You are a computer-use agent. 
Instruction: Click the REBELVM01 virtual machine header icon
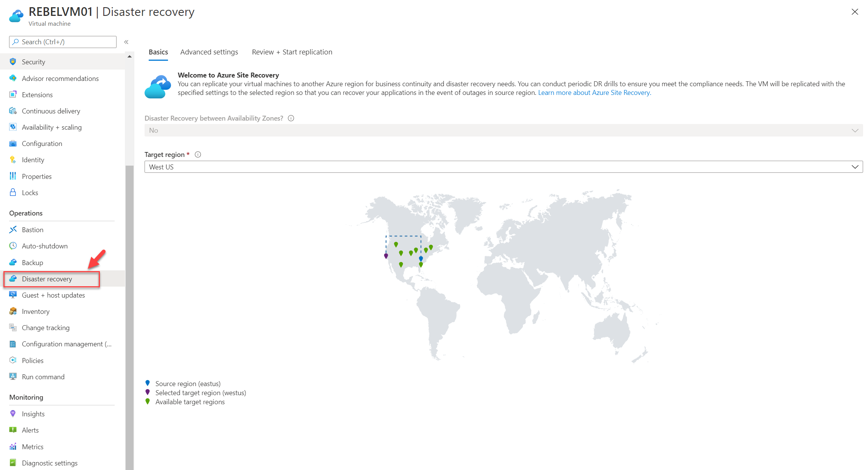pyautogui.click(x=16, y=16)
